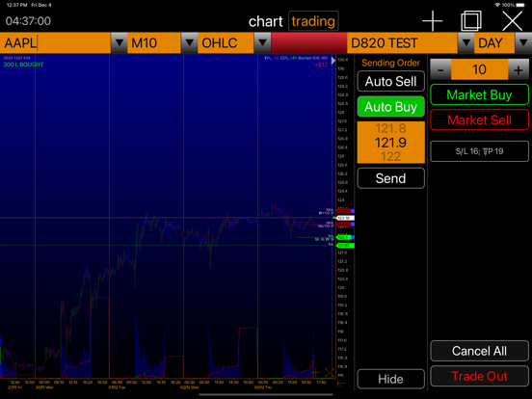Tap the overlapping windows icon in header
The image size is (532, 399).
click(471, 21)
